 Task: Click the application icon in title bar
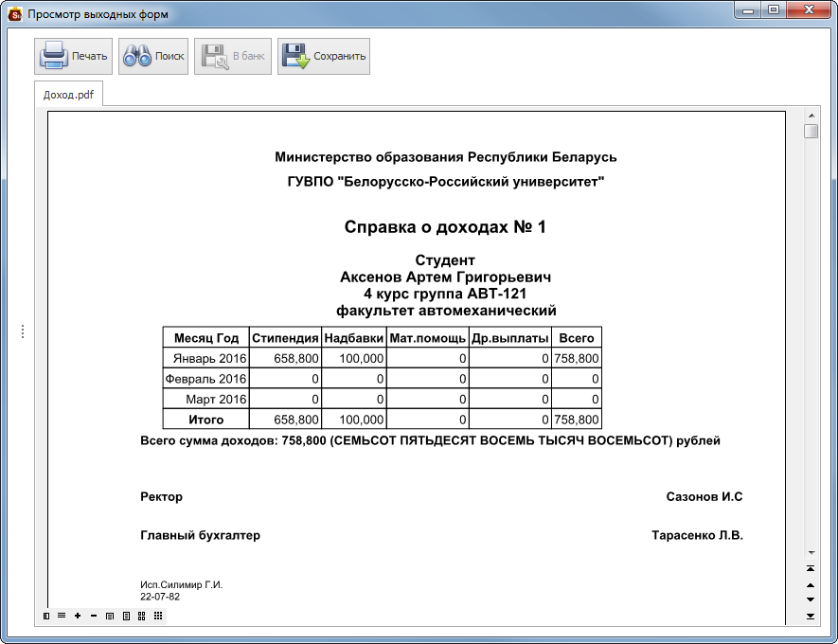pyautogui.click(x=15, y=14)
